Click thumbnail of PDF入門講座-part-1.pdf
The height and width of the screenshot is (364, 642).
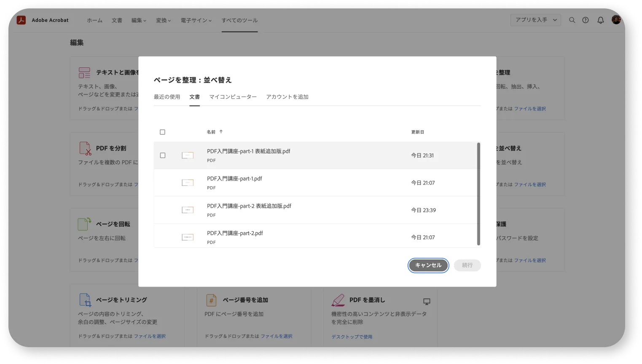pyautogui.click(x=188, y=183)
